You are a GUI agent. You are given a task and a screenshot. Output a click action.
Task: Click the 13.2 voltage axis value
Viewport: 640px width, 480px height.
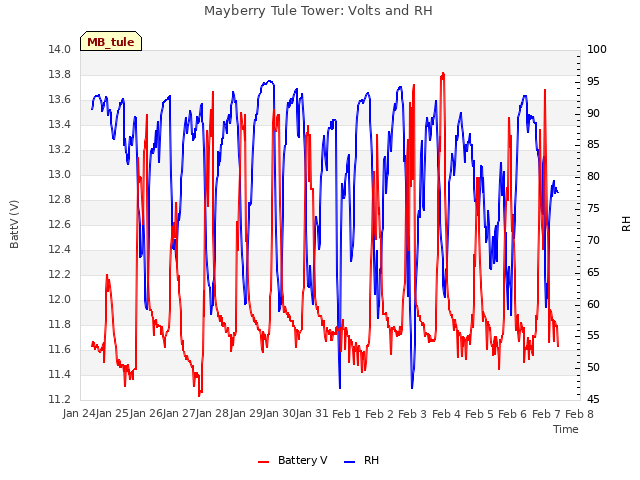point(60,150)
